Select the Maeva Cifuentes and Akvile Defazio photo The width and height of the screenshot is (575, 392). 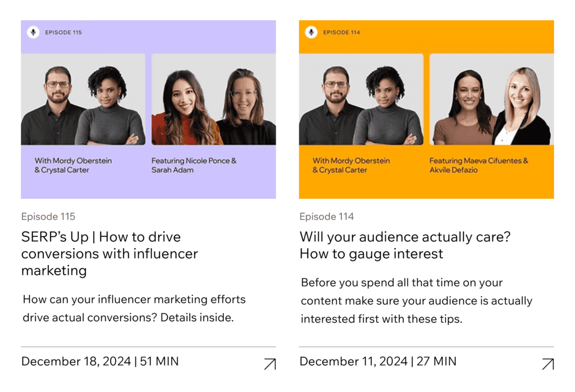click(x=491, y=99)
